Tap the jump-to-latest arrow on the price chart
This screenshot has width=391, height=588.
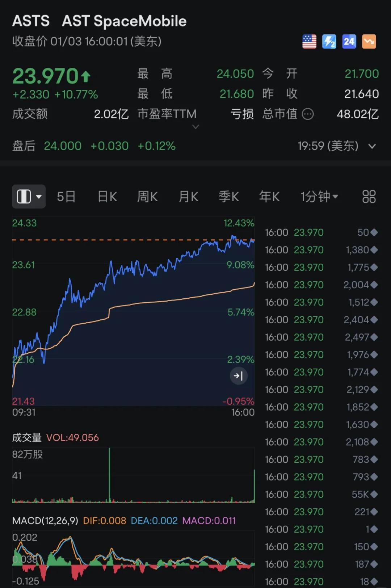tap(239, 376)
